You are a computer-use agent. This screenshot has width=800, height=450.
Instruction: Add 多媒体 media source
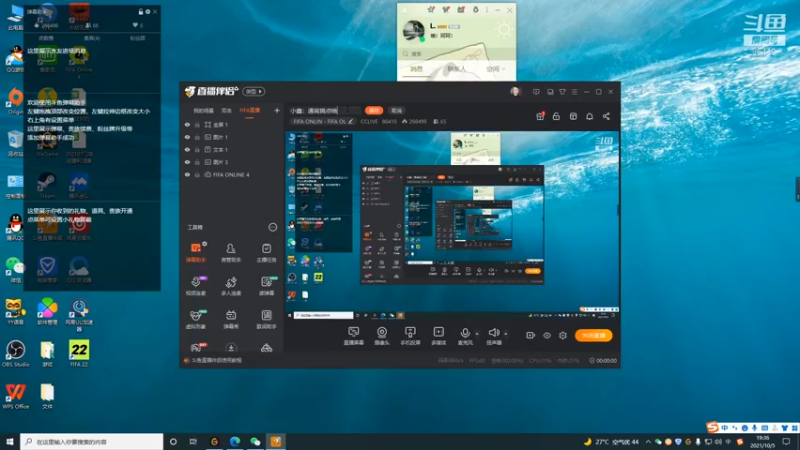438,336
